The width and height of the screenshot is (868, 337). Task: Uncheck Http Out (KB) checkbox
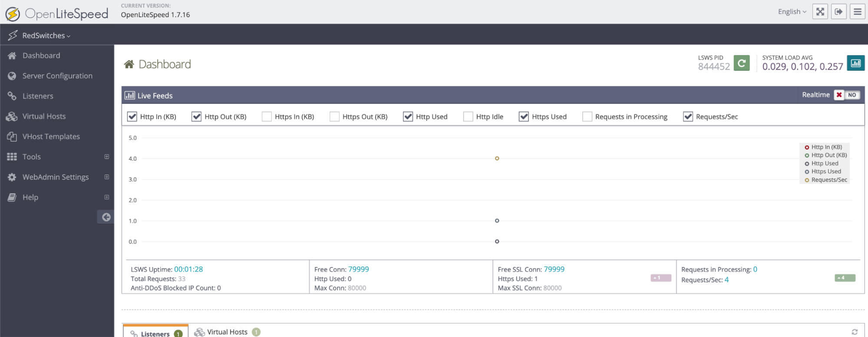click(196, 116)
